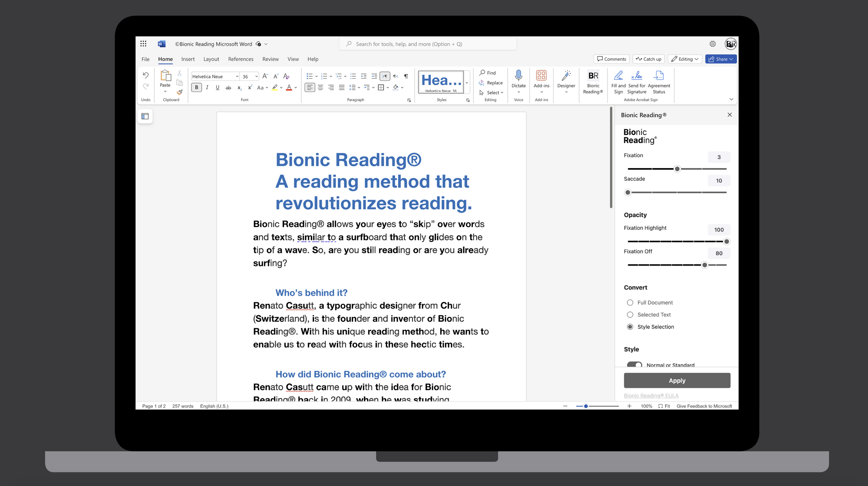
Task: Click the Designer wand icon
Action: click(x=566, y=76)
